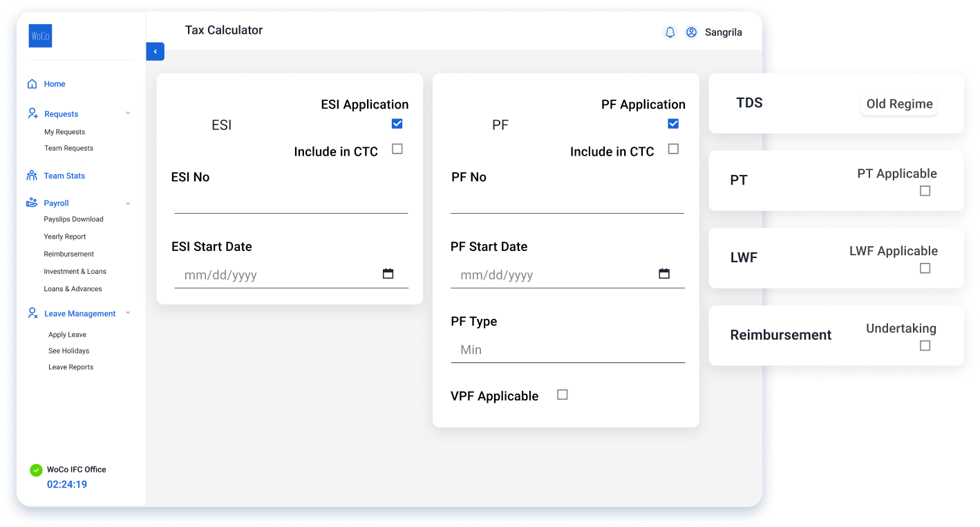Image resolution: width=980 pixels, height=527 pixels.
Task: Collapse sidebar with blue arrow button
Action: click(155, 51)
